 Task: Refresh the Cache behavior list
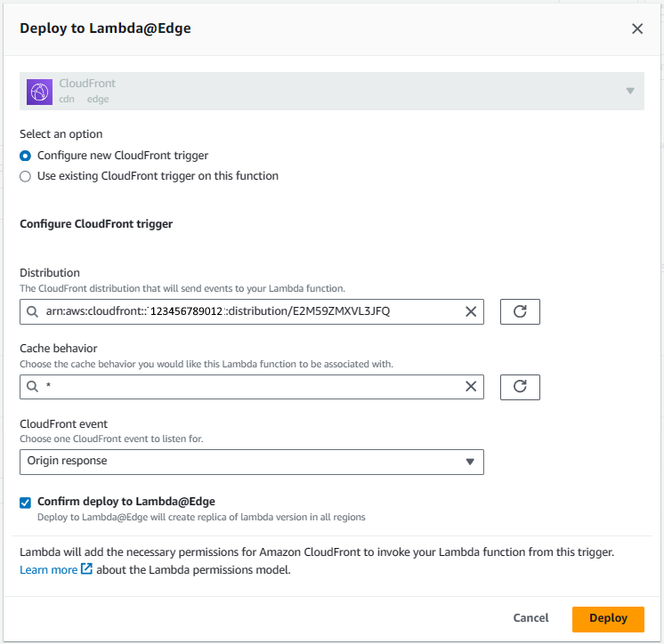click(520, 387)
